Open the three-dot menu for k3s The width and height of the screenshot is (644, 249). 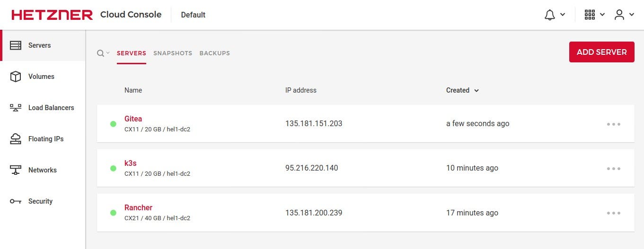coord(613,169)
